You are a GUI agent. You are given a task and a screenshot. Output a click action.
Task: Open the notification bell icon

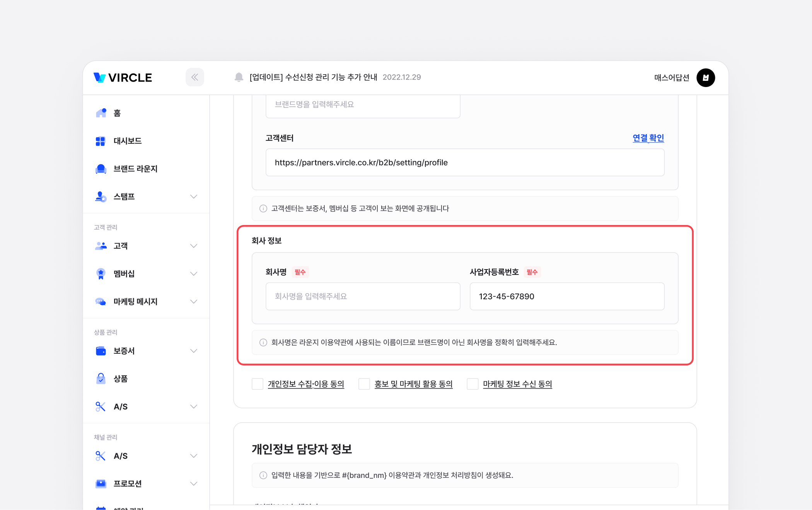click(239, 77)
